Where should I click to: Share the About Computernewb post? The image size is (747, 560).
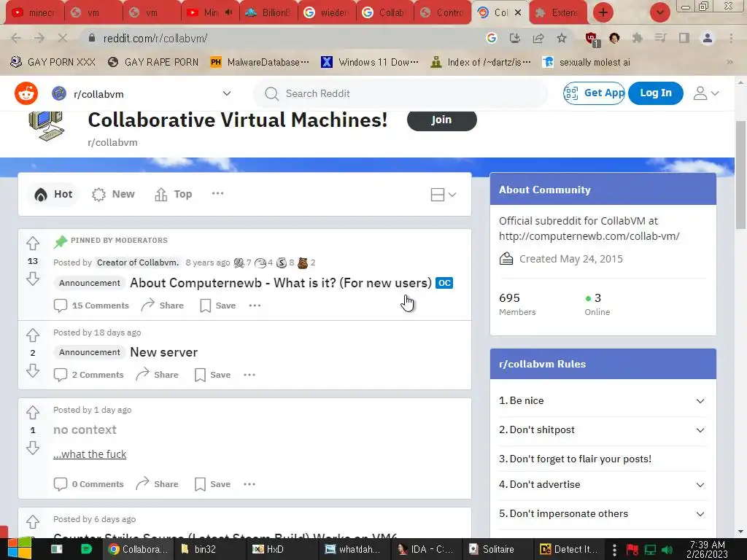click(163, 306)
